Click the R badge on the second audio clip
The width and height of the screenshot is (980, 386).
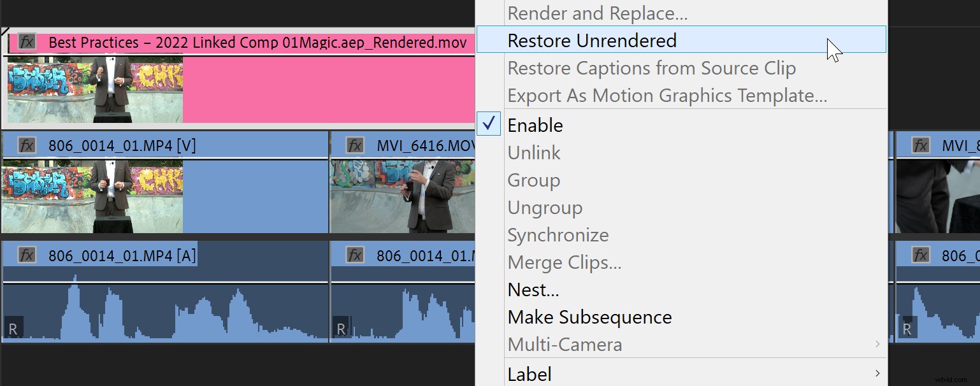point(340,328)
